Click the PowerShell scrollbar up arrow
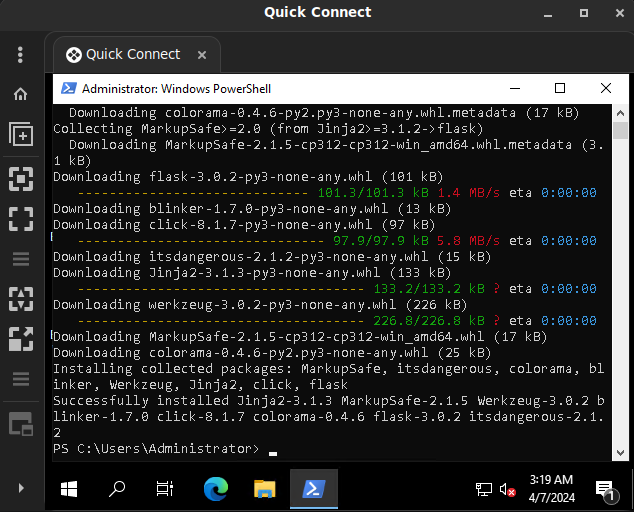Viewport: 634px width, 512px height. tap(620, 113)
